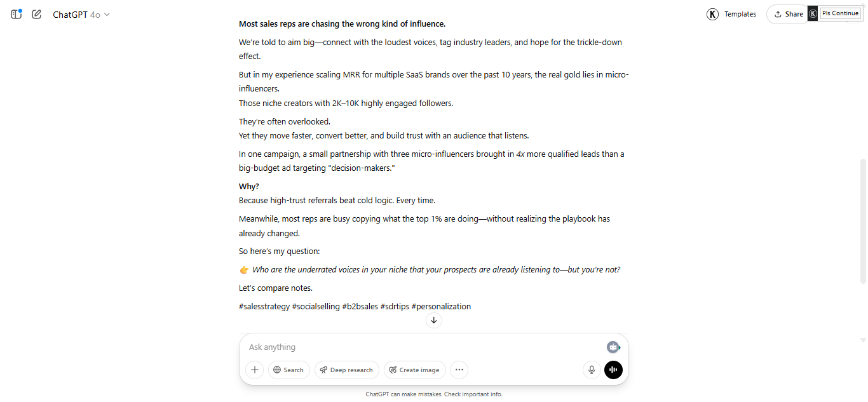Expand more tools with three dots
This screenshot has height=402, width=868.
[459, 370]
